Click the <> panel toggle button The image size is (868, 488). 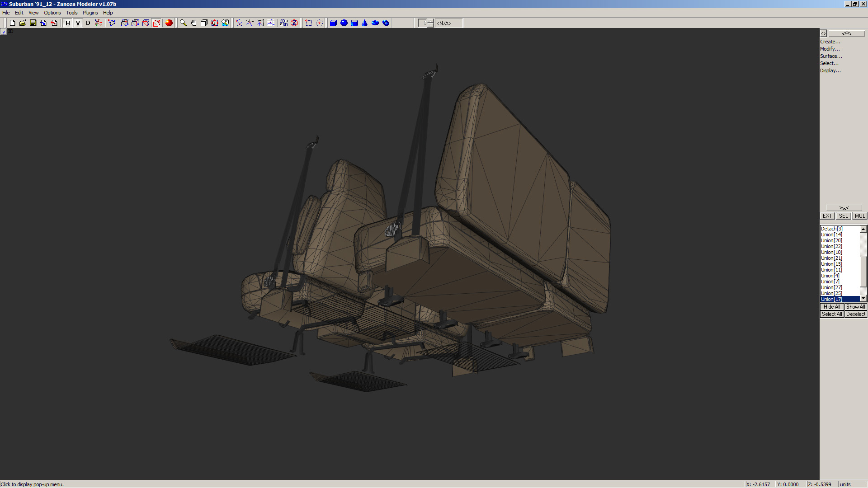[823, 33]
